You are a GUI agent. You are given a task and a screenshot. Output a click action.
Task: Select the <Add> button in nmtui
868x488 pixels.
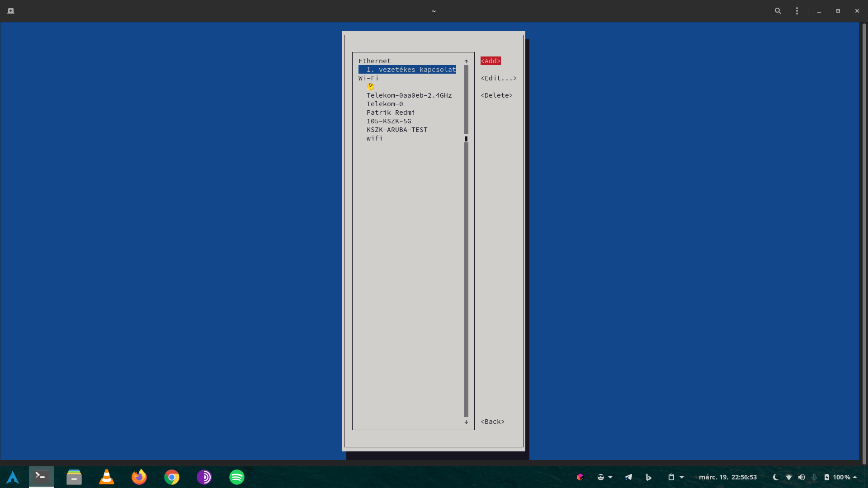pos(491,61)
